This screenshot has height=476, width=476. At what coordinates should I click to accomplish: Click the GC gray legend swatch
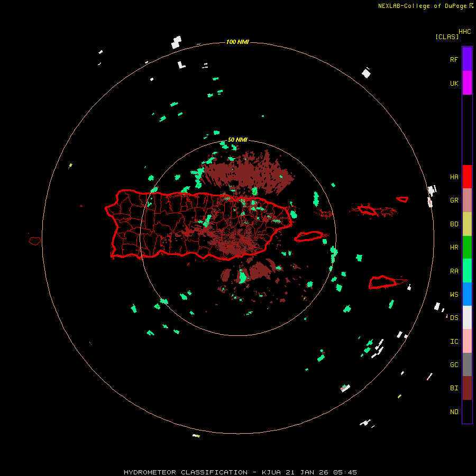[x=467, y=364]
